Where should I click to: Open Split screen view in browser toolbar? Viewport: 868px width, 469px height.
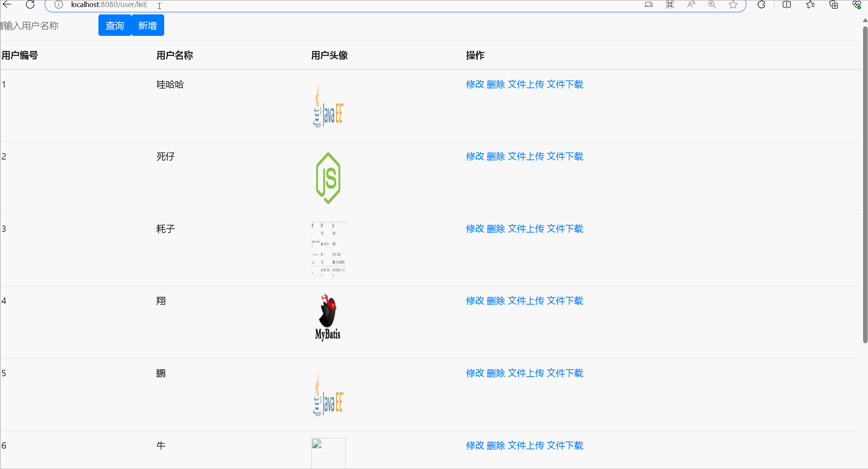pos(786,5)
